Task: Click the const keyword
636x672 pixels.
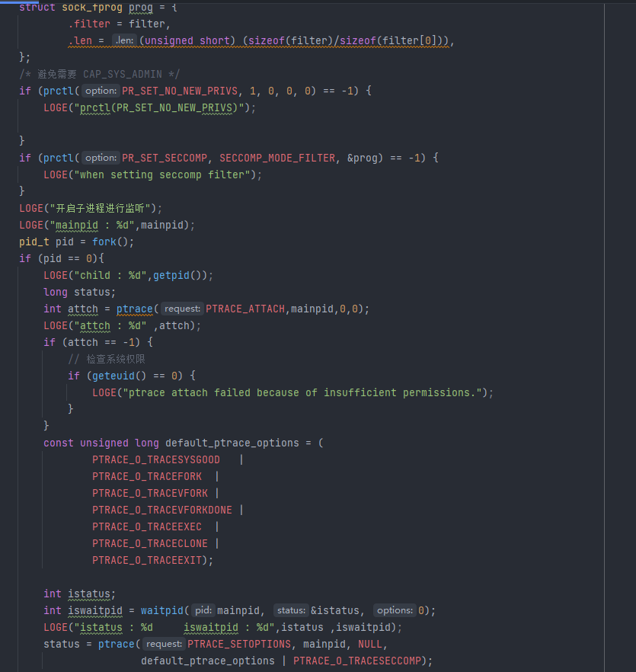Action: pos(59,443)
